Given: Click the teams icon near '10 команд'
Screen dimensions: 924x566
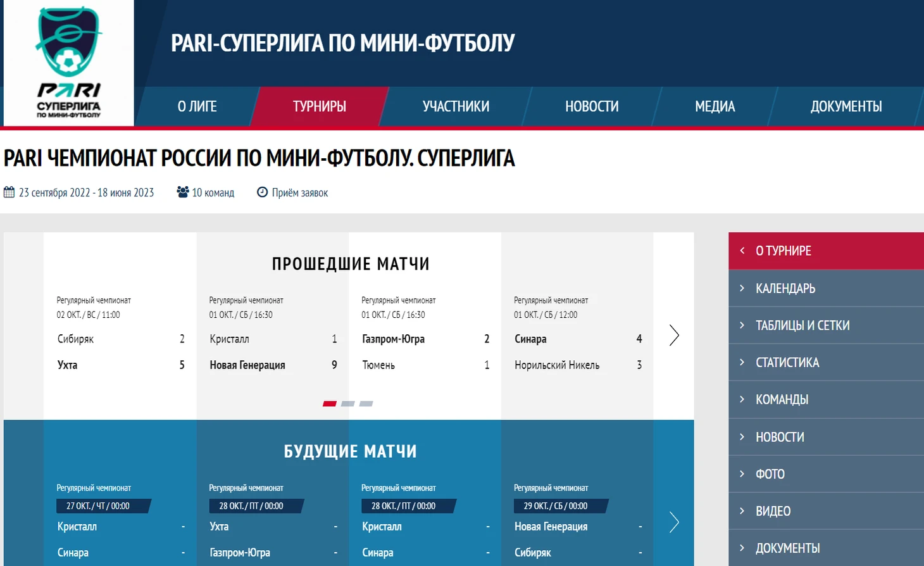Looking at the screenshot, I should pyautogui.click(x=182, y=192).
